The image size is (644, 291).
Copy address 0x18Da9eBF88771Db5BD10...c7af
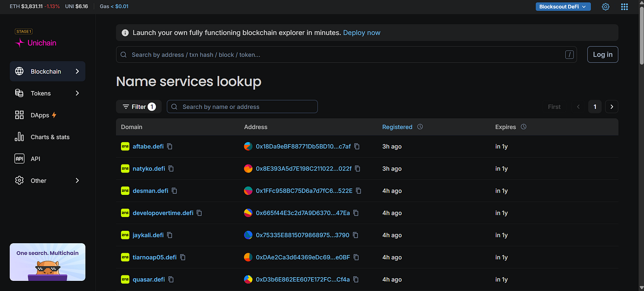357,146
